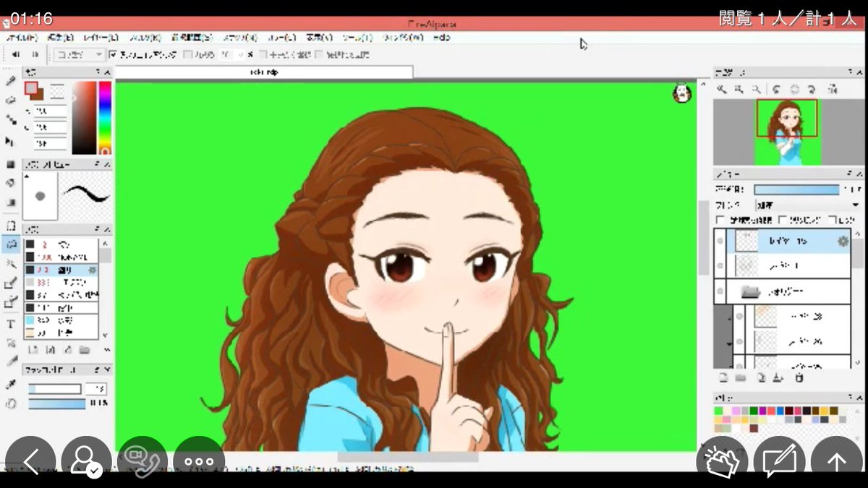Select the Select Pen tool
Image resolution: width=868 pixels, height=488 pixels.
point(10,284)
